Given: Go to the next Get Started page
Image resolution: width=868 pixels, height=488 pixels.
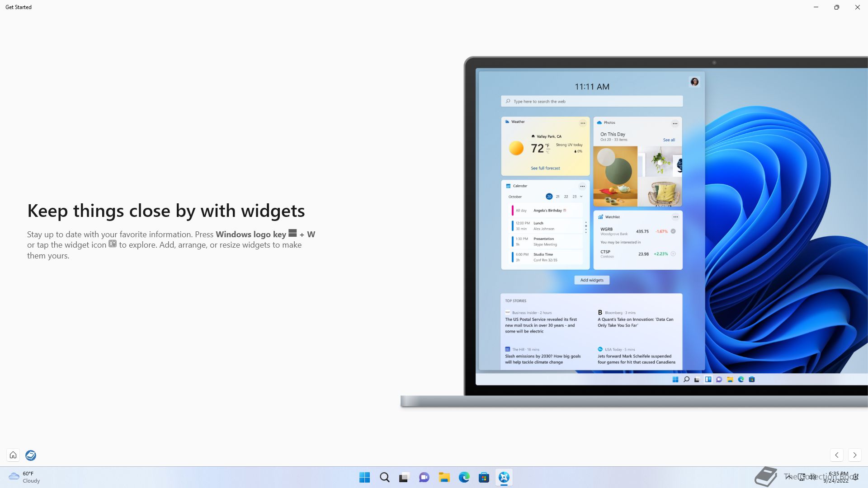Looking at the screenshot, I should [854, 455].
